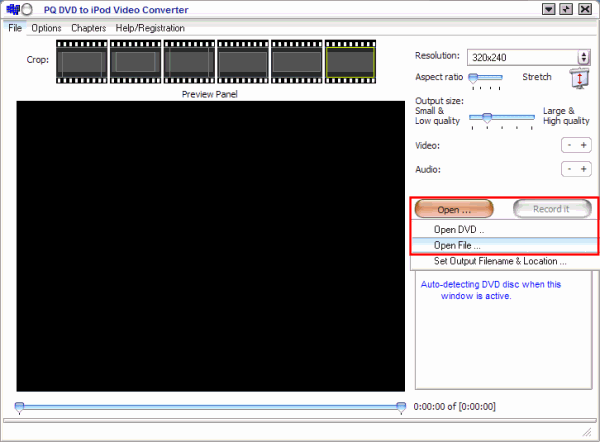Open the Help/Registration menu
The image size is (600, 442).
[x=150, y=28]
